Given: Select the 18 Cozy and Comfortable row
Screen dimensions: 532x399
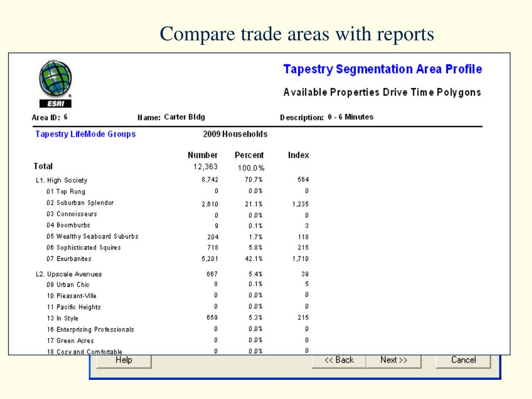Looking at the screenshot, I should (178, 351).
